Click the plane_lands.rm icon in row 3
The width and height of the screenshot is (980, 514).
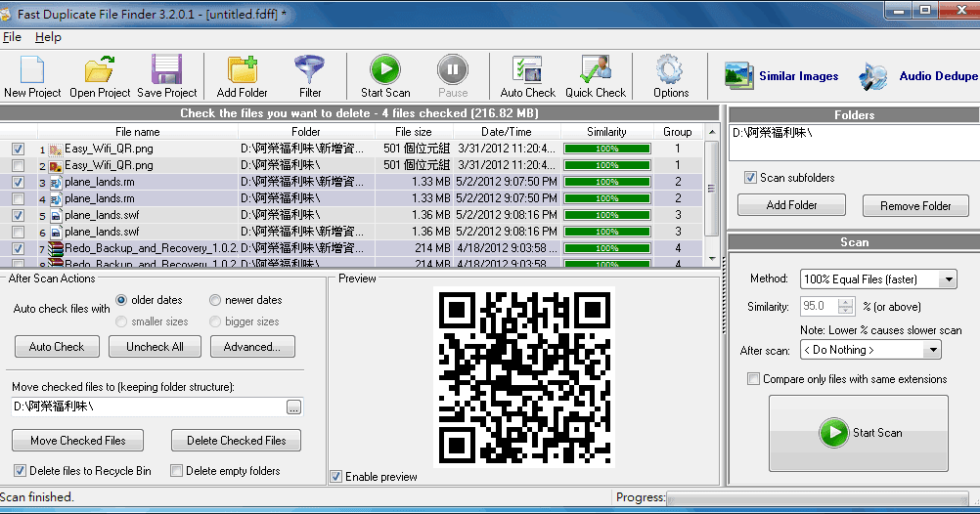tap(56, 183)
